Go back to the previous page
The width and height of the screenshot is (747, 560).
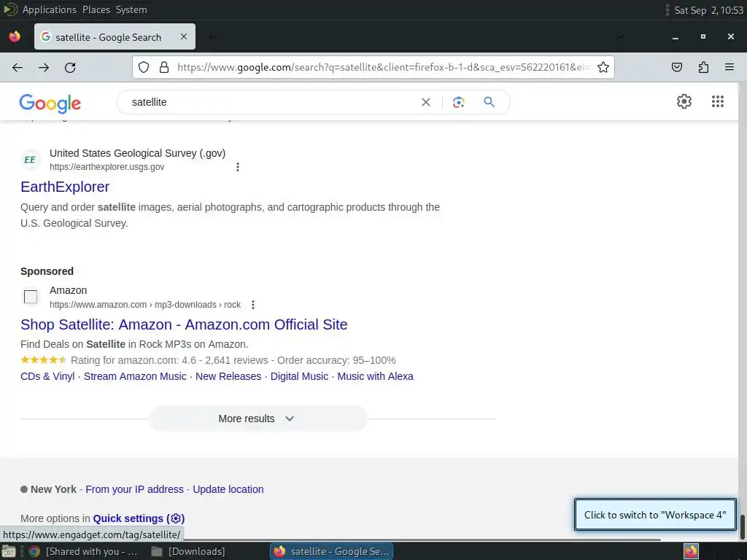(x=18, y=68)
